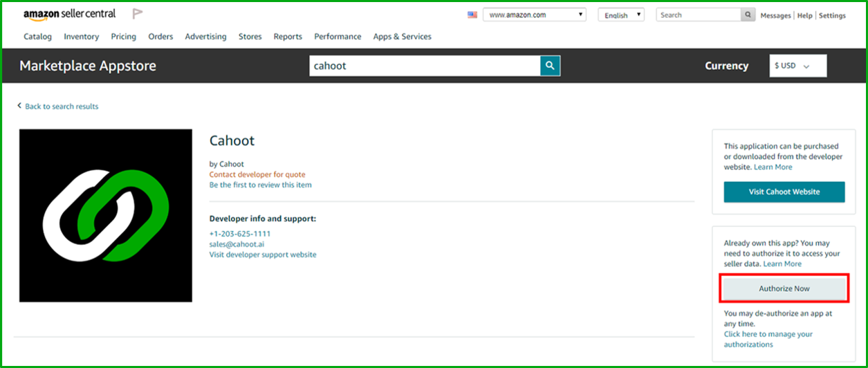This screenshot has width=868, height=368.
Task: Click the Help link
Action: (x=804, y=15)
